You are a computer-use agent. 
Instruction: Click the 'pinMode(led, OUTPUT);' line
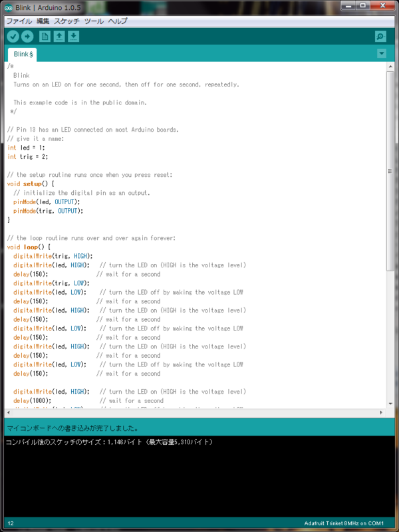click(47, 202)
